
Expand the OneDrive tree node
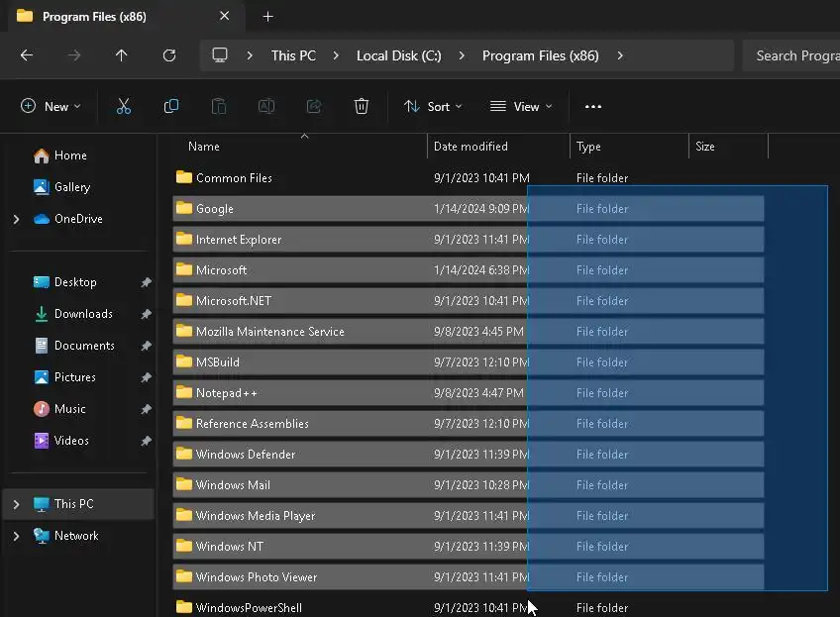[16, 219]
